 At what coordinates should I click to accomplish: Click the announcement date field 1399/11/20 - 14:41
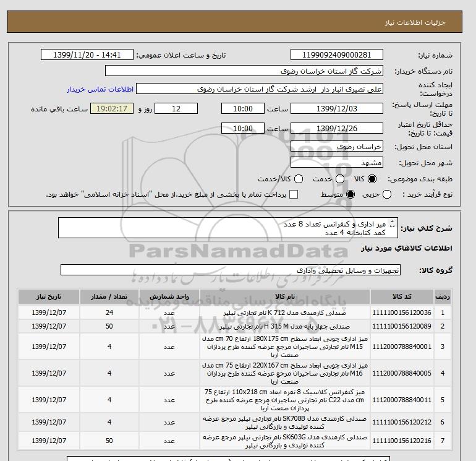(x=87, y=54)
